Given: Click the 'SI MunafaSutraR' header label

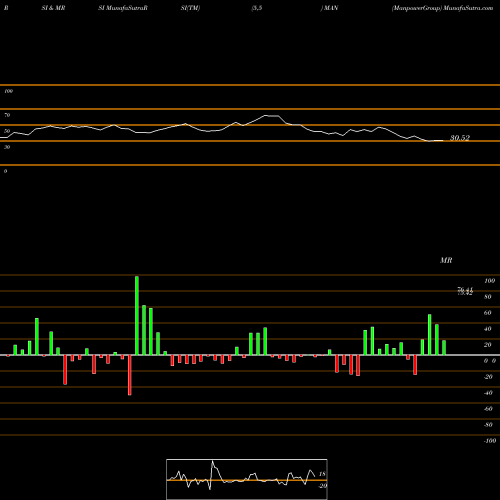Looking at the screenshot, I should pyautogui.click(x=123, y=8).
